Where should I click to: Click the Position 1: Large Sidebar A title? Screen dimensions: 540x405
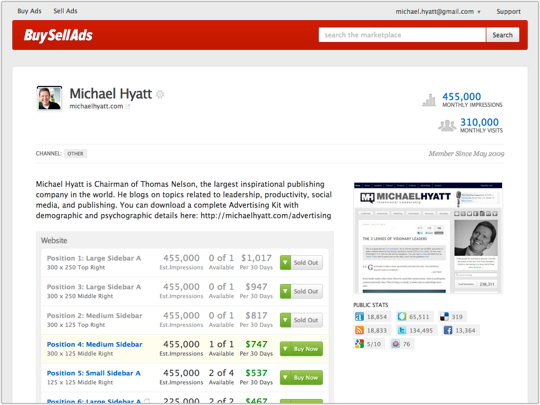click(x=94, y=258)
